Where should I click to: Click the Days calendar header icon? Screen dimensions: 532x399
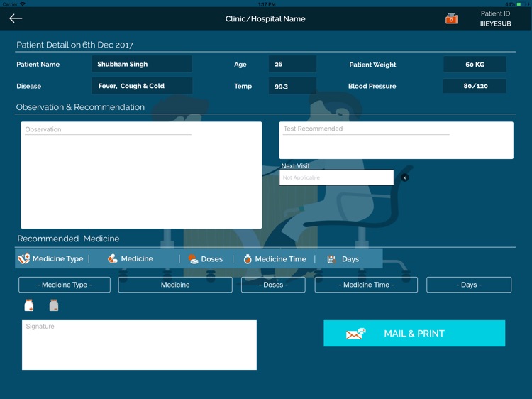pos(331,259)
